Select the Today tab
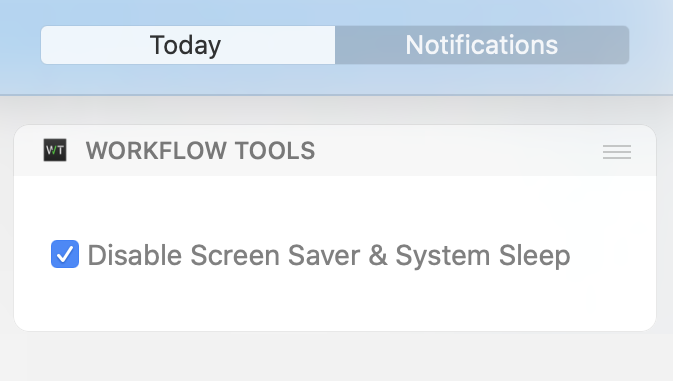Viewport: 673px width, 381px height. coord(188,45)
